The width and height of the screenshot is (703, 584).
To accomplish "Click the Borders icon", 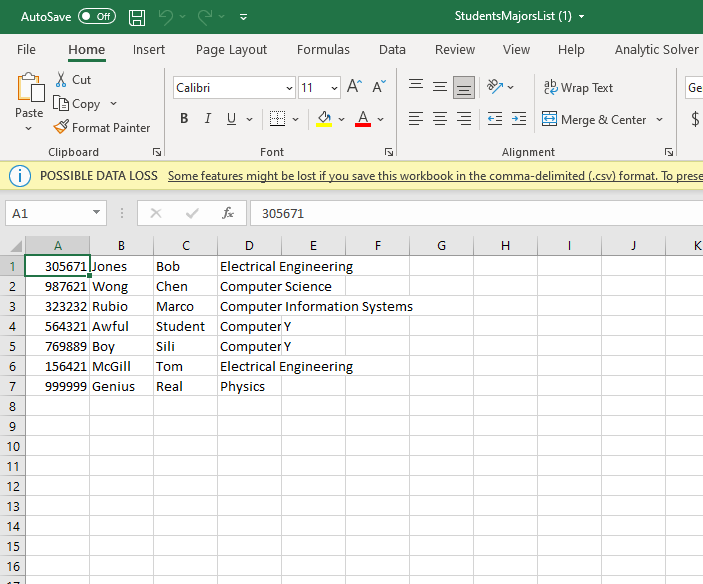I will (278, 118).
